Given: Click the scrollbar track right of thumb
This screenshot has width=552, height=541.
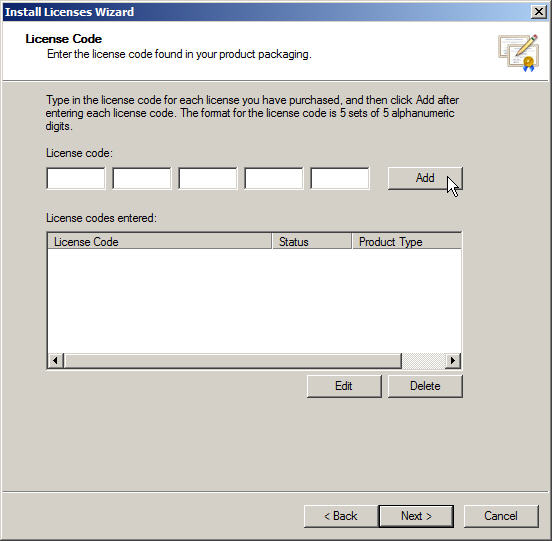Looking at the screenshot, I should (424, 360).
